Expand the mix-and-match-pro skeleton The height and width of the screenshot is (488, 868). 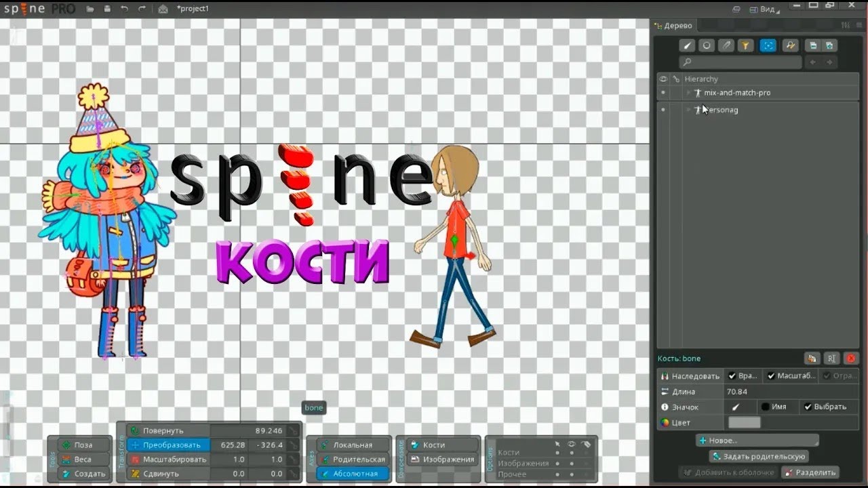coord(688,93)
